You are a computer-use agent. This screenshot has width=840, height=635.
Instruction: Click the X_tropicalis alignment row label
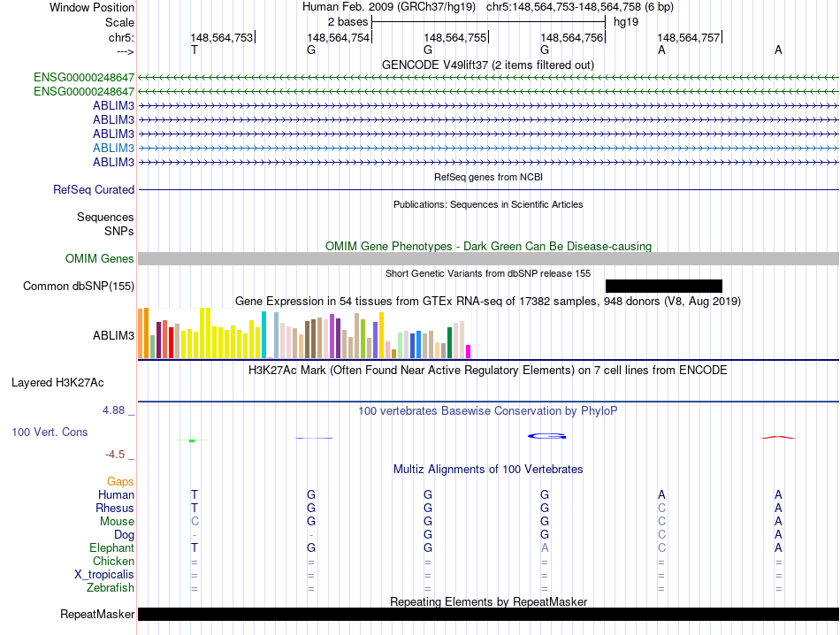point(104,575)
